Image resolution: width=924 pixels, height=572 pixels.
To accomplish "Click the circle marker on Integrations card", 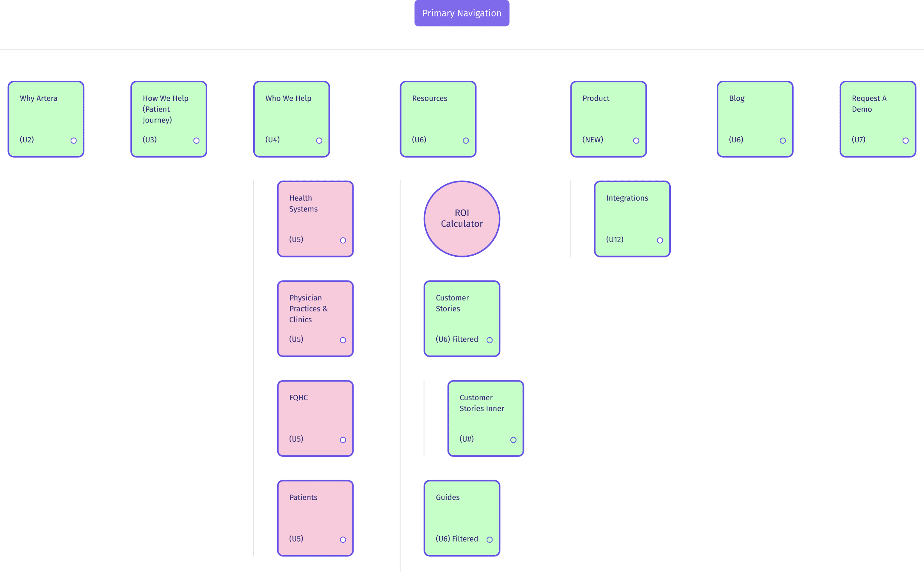I will pos(660,240).
